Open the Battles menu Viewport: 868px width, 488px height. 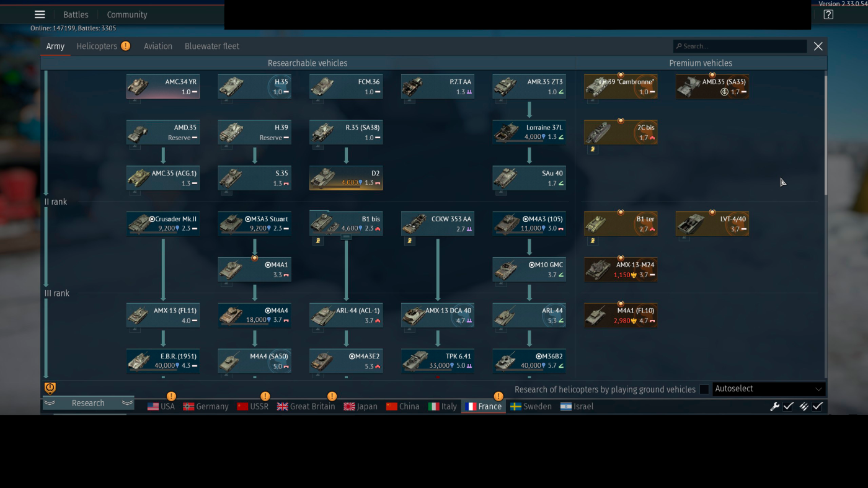(76, 15)
